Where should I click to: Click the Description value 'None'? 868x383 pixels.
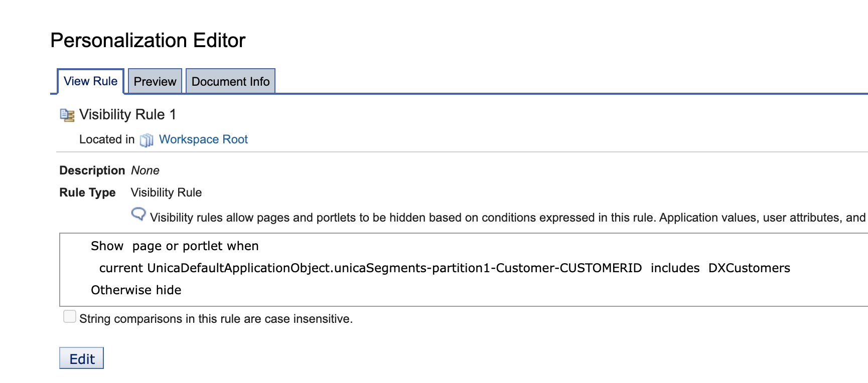tap(145, 170)
